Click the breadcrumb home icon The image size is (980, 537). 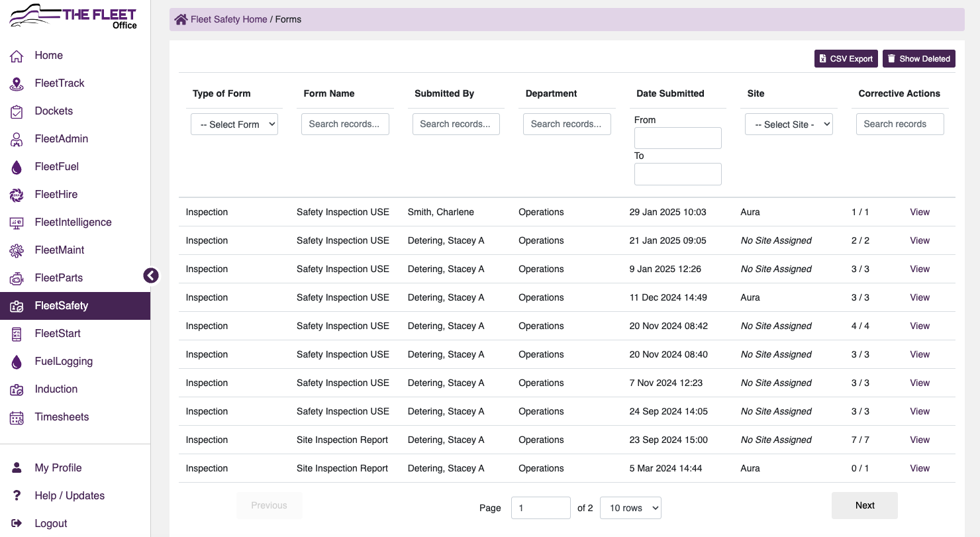181,20
